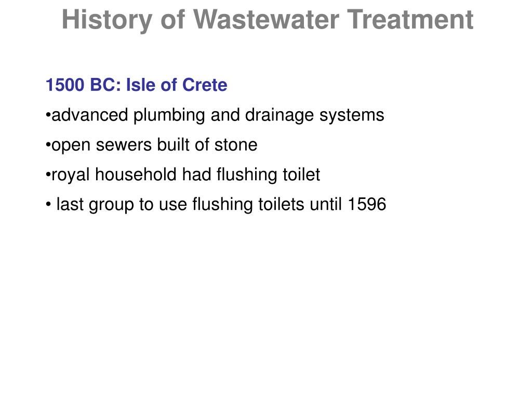Select the word Crete in the blue heading
Screen dimensions: 532x399
click(205, 85)
